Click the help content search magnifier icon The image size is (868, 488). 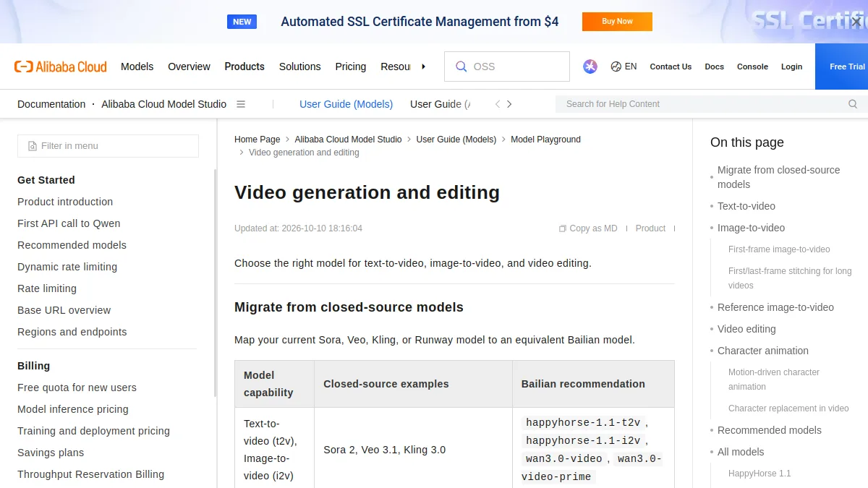pos(853,104)
